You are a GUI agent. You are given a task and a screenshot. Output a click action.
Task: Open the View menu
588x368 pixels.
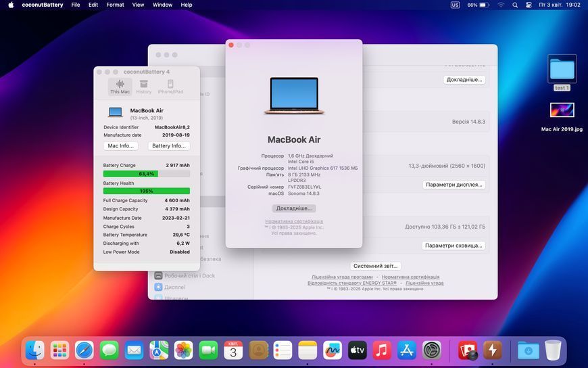point(138,5)
